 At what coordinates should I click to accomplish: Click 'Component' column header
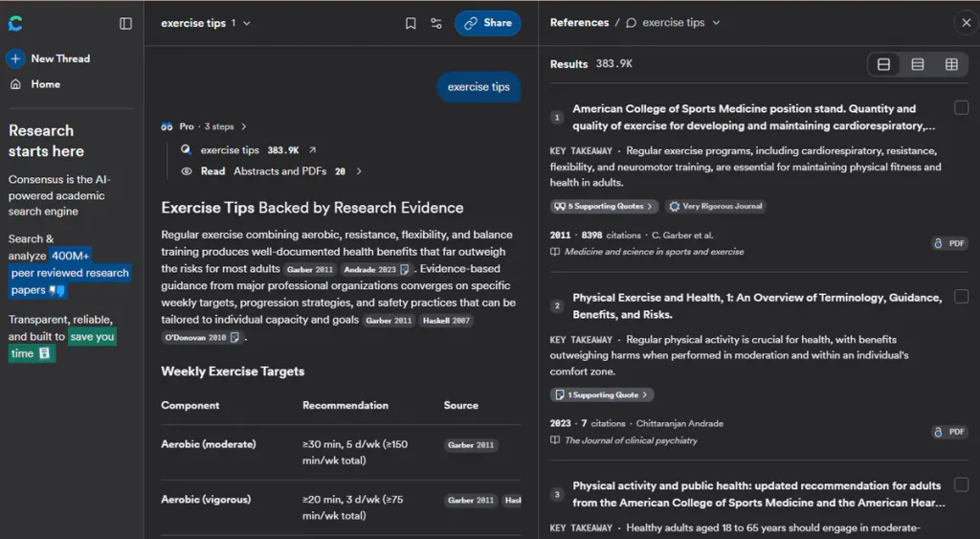pyautogui.click(x=190, y=405)
